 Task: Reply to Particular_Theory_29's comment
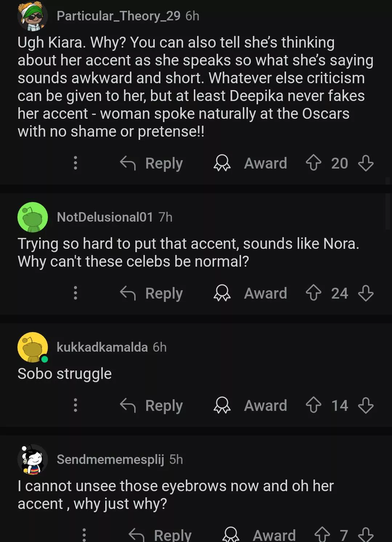point(151,163)
